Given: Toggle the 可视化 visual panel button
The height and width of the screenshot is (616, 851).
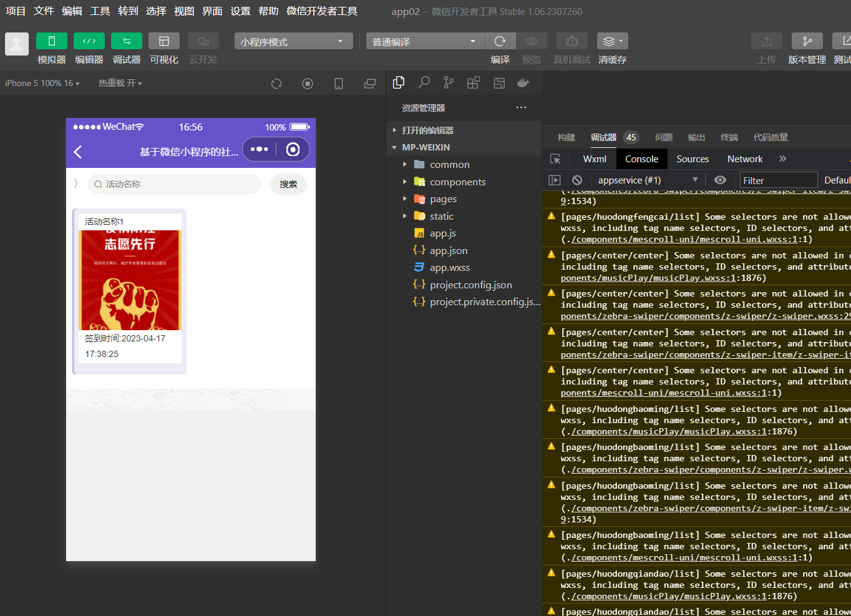Looking at the screenshot, I should pos(164,41).
